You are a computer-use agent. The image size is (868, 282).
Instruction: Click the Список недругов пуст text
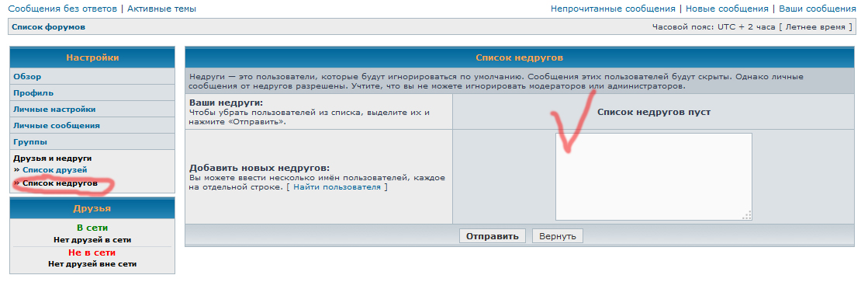click(x=654, y=112)
